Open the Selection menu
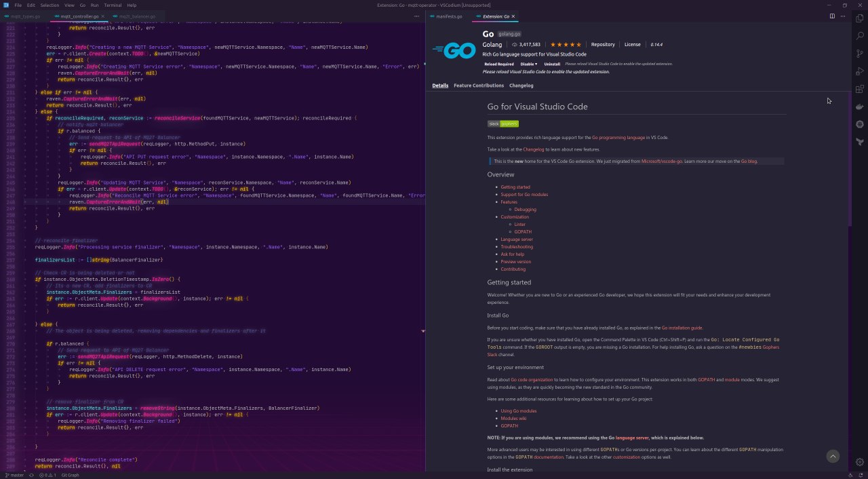The width and height of the screenshot is (868, 479). (50, 5)
